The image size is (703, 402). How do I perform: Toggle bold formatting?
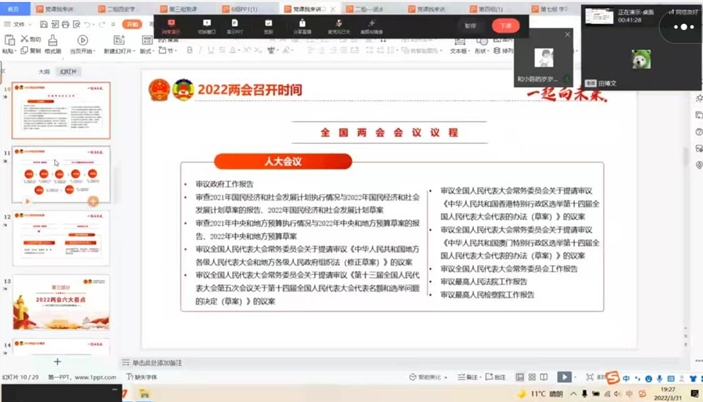point(190,50)
